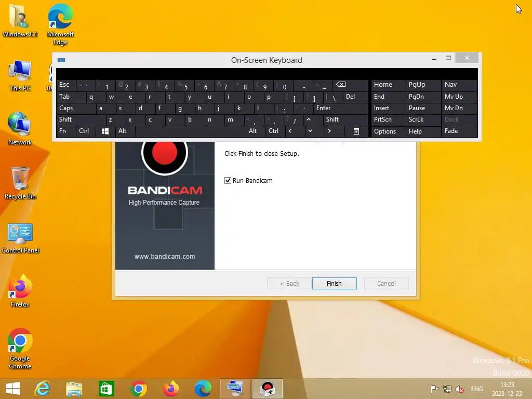Uncheck the Run Bandicam checkbox
This screenshot has height=399, width=532.
[x=228, y=180]
